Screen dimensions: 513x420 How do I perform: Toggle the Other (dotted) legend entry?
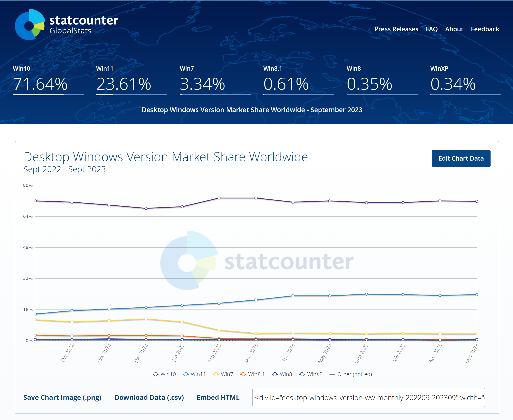coord(351,374)
